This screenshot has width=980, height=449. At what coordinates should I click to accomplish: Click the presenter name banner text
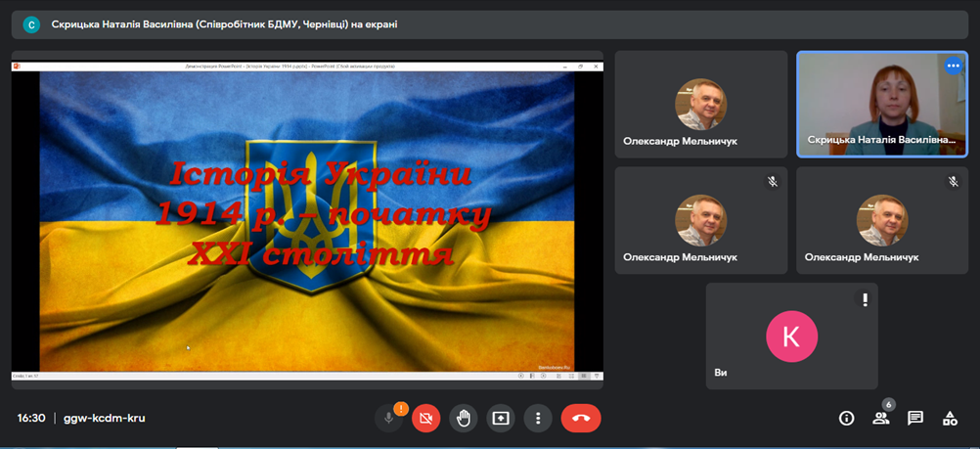(x=224, y=24)
